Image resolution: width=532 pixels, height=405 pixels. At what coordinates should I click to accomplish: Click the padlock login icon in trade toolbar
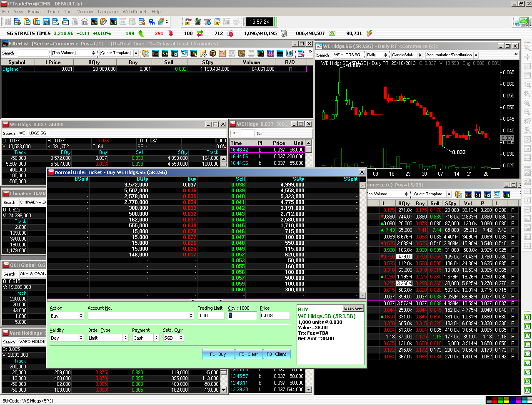click(x=187, y=21)
